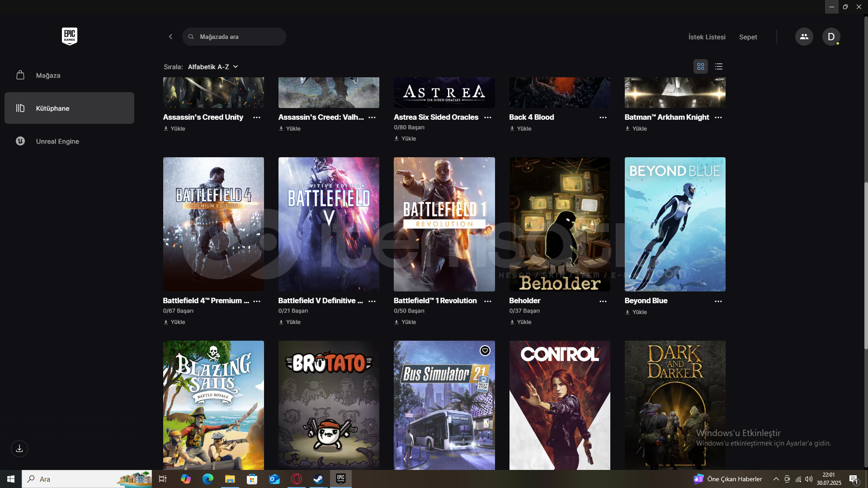868x488 pixels.
Task: Open the Beholder cover art
Action: click(x=560, y=224)
